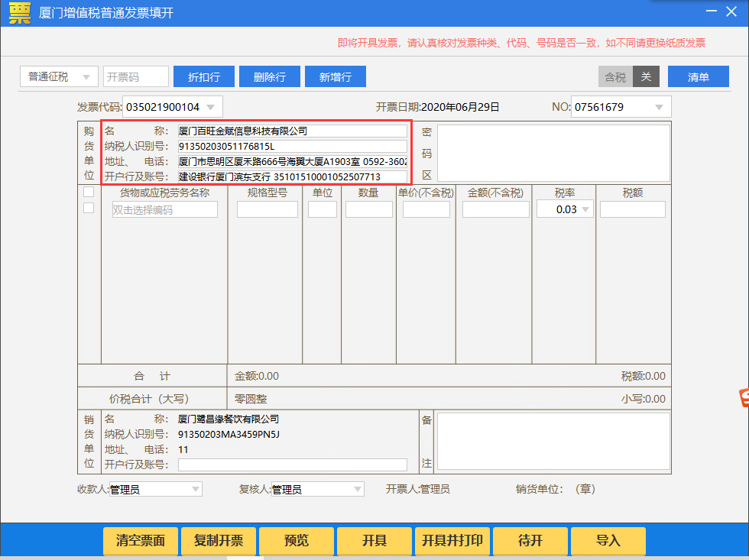Click the 开票人:管理员 label

(x=417, y=489)
